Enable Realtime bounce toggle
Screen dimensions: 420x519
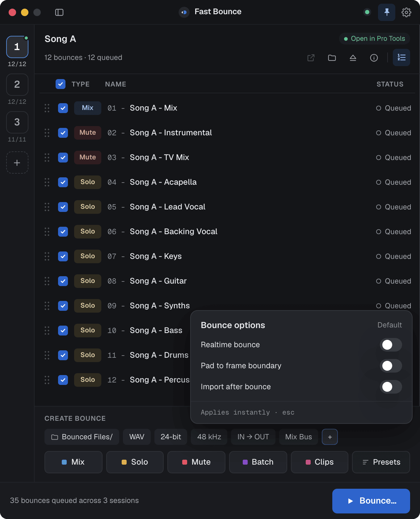tap(391, 345)
